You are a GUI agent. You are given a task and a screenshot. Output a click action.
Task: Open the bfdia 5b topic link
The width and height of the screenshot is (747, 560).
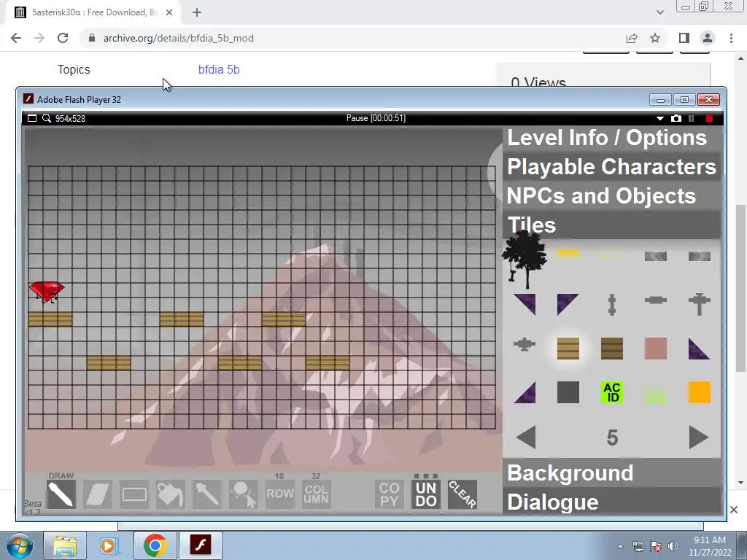point(219,69)
